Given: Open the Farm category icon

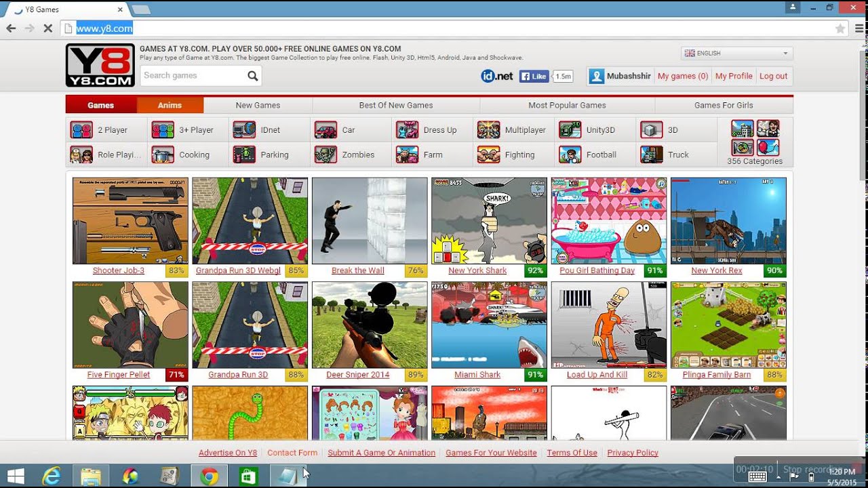Looking at the screenshot, I should pyautogui.click(x=407, y=155).
